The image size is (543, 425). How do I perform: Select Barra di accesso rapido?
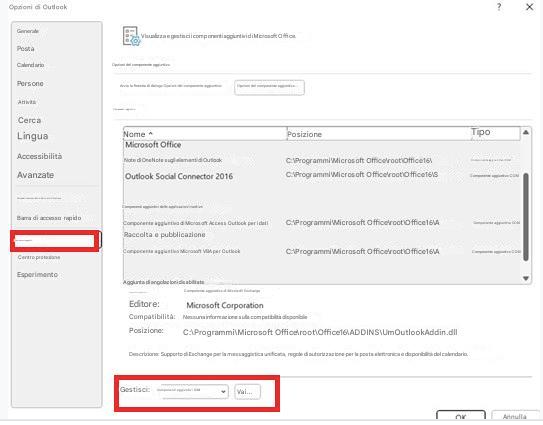click(x=49, y=218)
